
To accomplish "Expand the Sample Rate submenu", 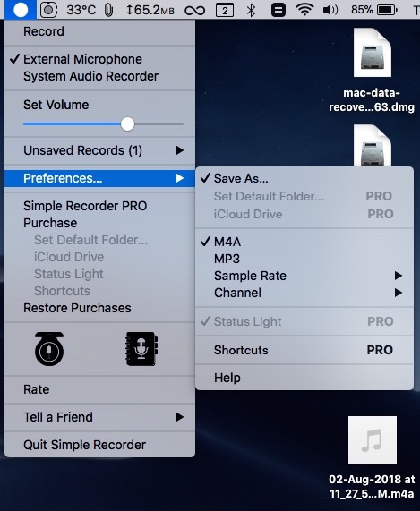I will click(304, 276).
